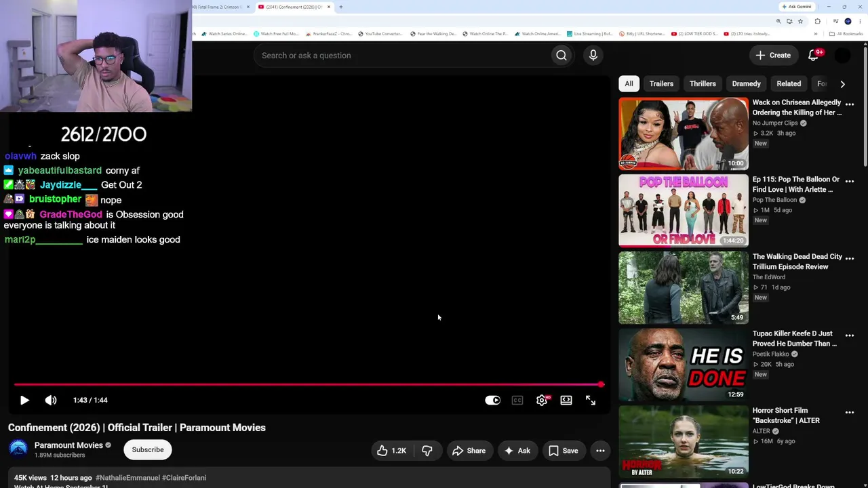Subscribe to Paramount Movies channel
The image size is (868, 488).
[x=148, y=449]
